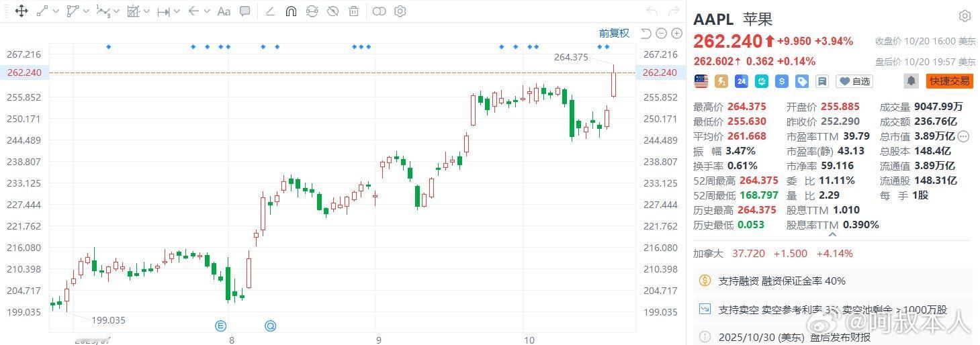Click the redo arrow in toolbar

tap(673, 11)
